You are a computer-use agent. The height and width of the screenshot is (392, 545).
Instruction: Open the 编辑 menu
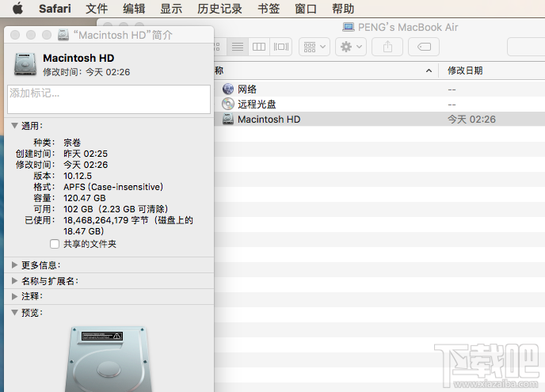pyautogui.click(x=134, y=9)
